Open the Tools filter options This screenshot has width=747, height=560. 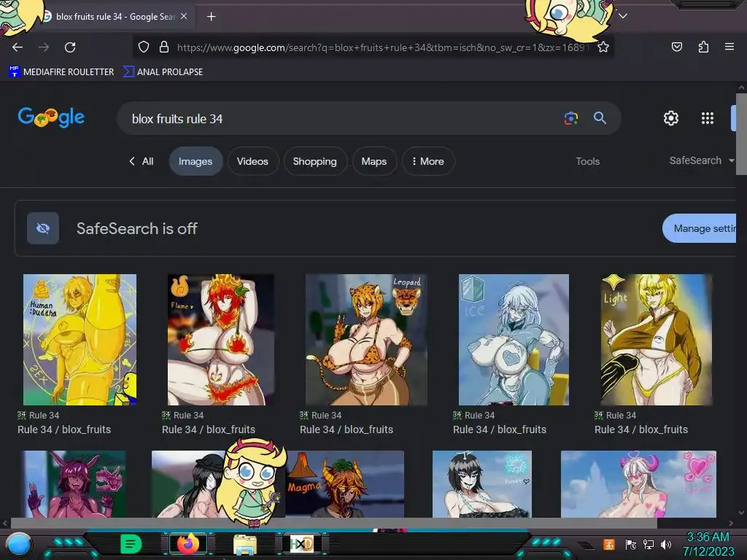point(587,161)
